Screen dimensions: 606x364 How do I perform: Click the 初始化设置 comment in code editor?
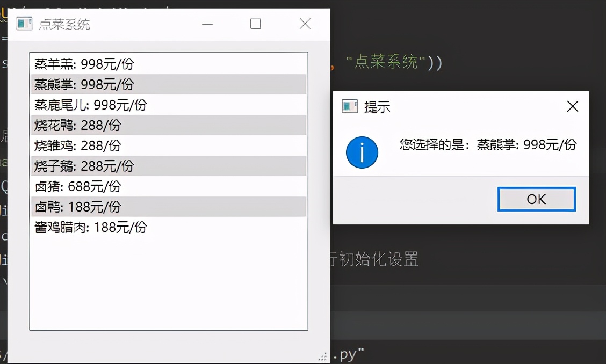click(379, 259)
